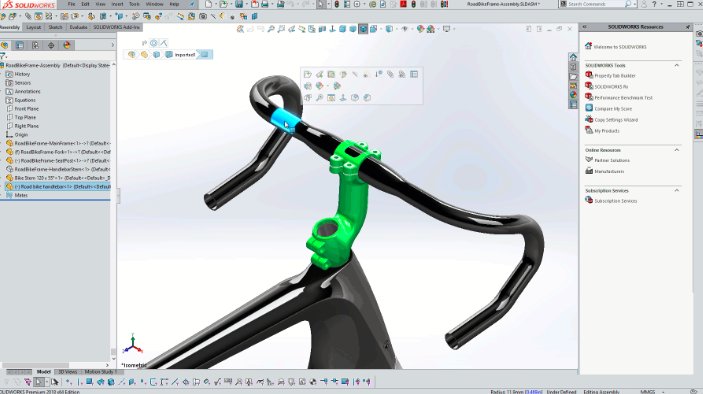This screenshot has height=394, width=703.
Task: Toggle the selected Select tool in title bar
Action: (x=321, y=4)
